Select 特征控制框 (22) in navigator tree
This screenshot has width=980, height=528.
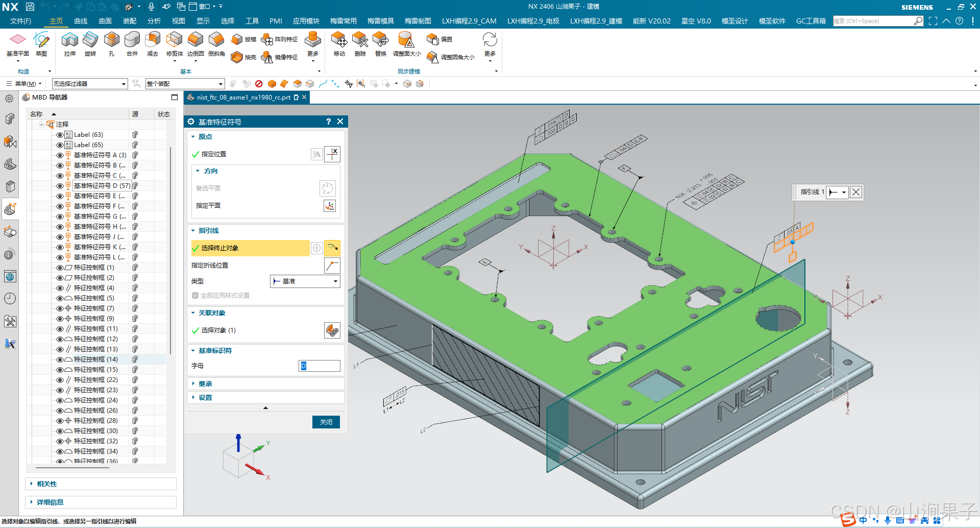[95, 380]
